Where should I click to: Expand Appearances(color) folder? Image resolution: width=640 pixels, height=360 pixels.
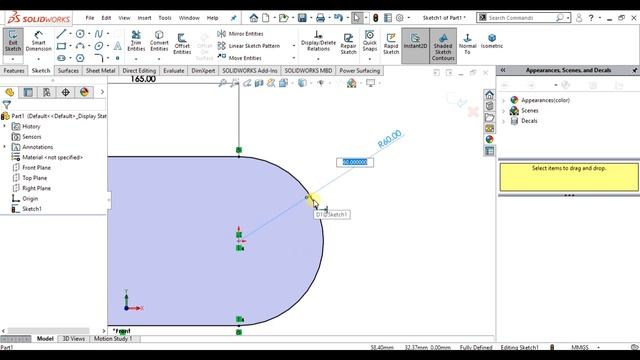(504, 100)
